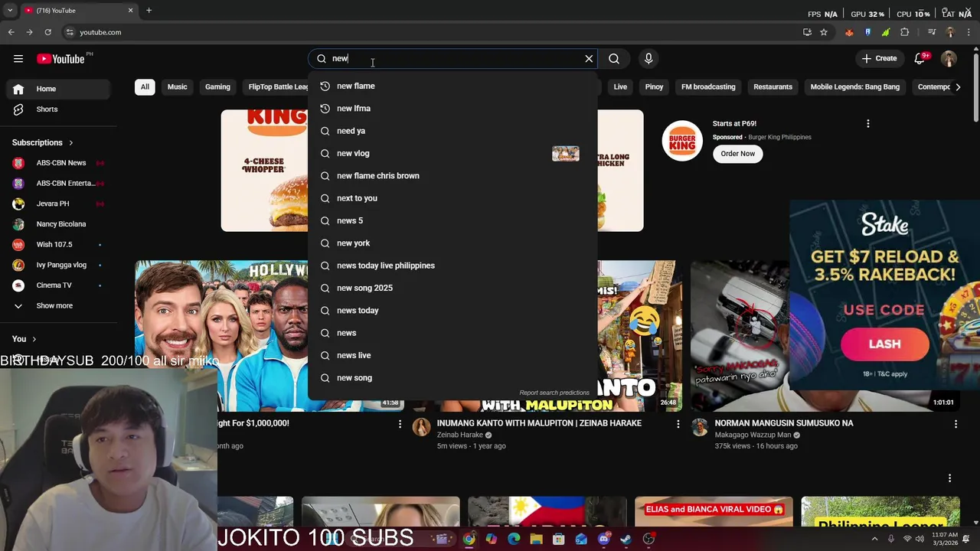Choose 'next to you' suggestion
The height and width of the screenshot is (551, 980).
(452, 198)
